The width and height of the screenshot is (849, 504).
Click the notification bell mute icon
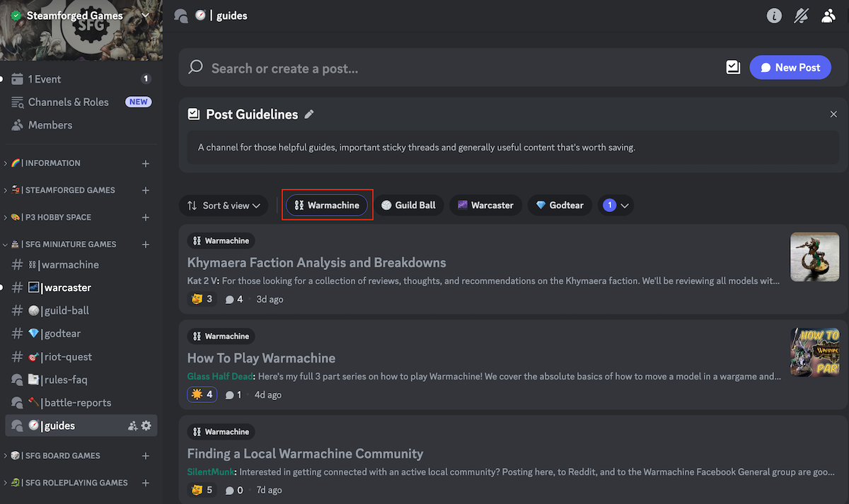coord(801,16)
